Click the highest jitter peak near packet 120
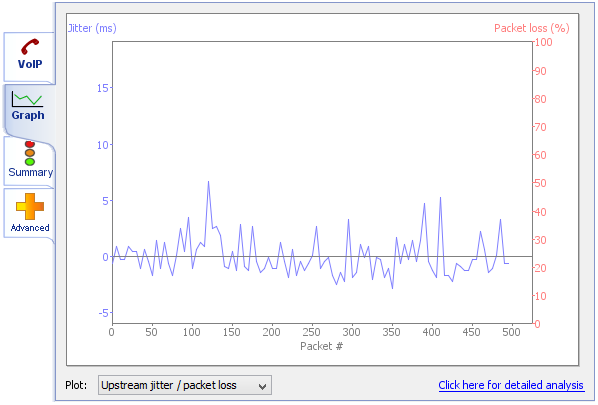Image resolution: width=598 pixels, height=405 pixels. [208, 182]
